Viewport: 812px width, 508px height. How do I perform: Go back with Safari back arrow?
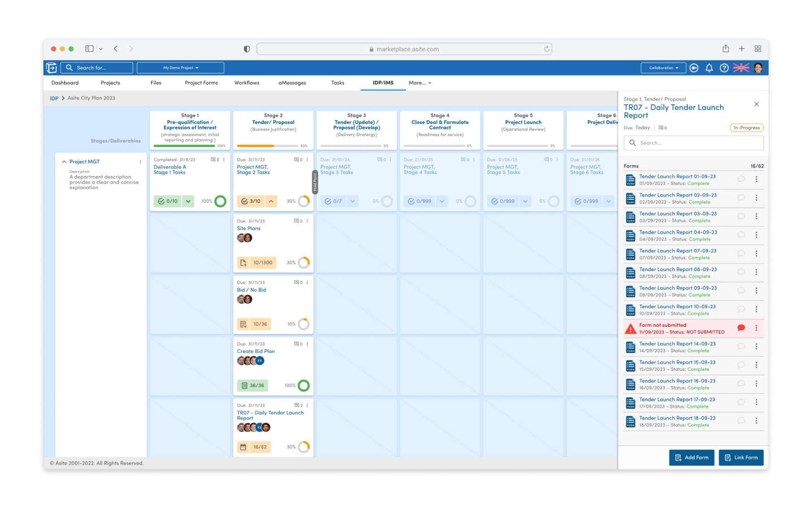116,49
